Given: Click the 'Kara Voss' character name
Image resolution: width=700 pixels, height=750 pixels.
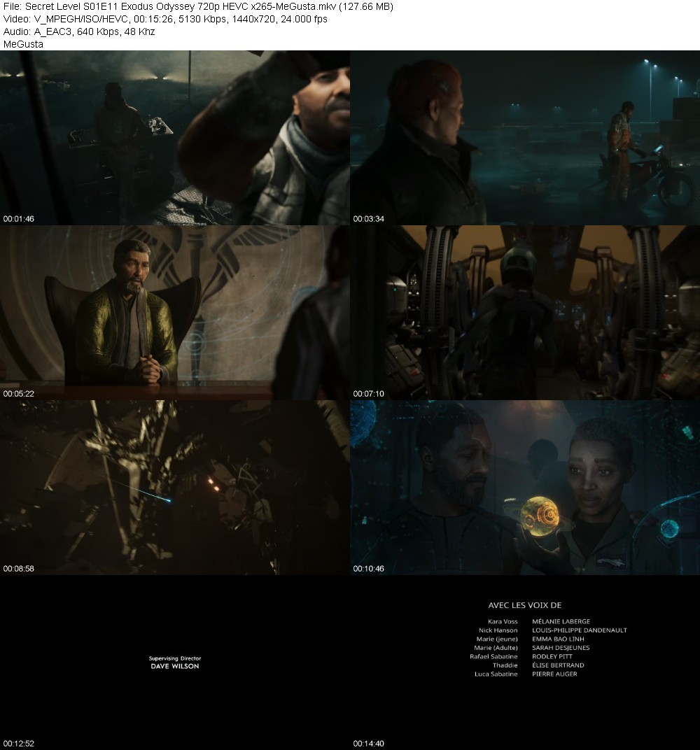Looking at the screenshot, I should 503,621.
